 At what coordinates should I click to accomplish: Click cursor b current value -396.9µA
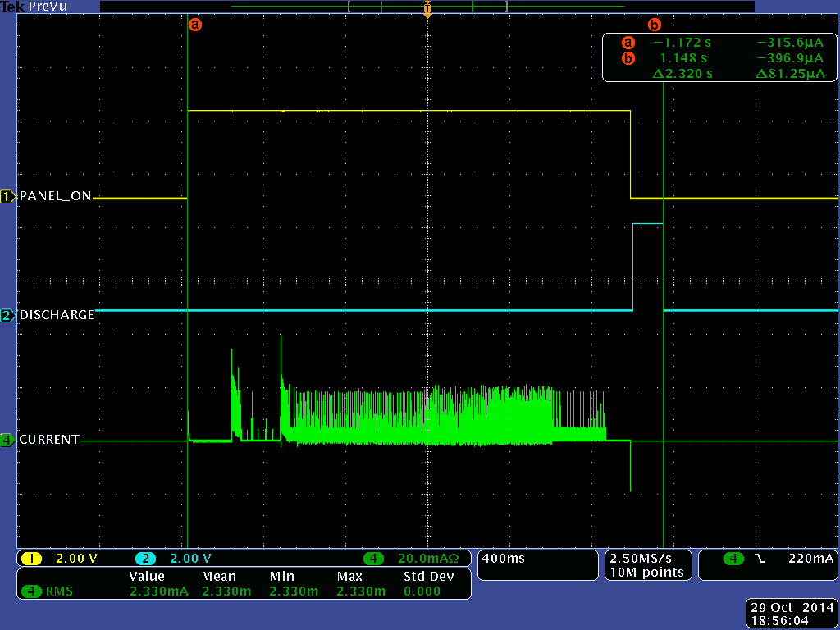click(789, 58)
